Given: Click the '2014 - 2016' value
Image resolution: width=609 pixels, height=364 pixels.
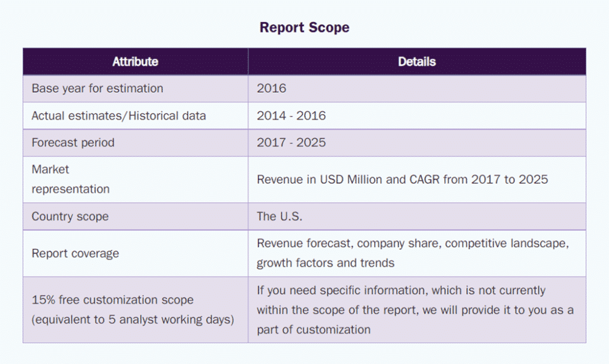Looking at the screenshot, I should [291, 116].
